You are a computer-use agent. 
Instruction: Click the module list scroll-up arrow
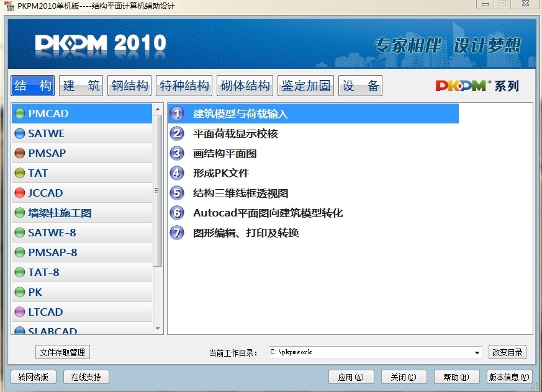click(x=158, y=109)
